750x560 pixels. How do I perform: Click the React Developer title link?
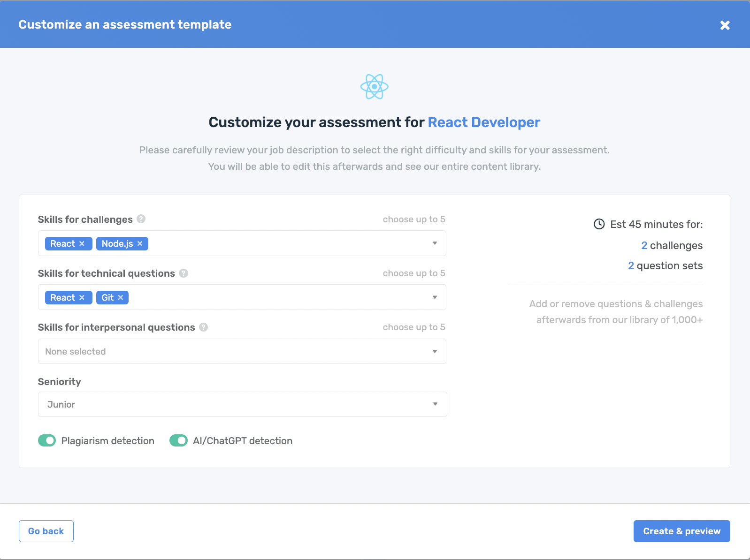point(484,122)
